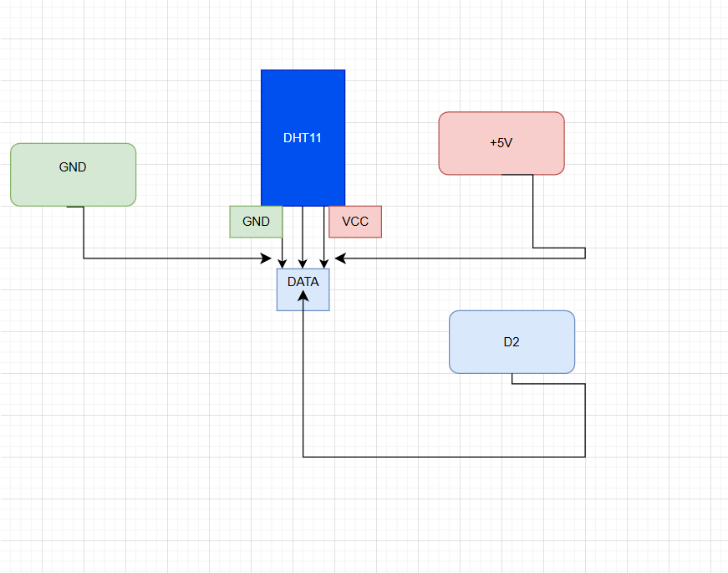
Task: Select the blue DHT11 component block
Action: pyautogui.click(x=302, y=138)
